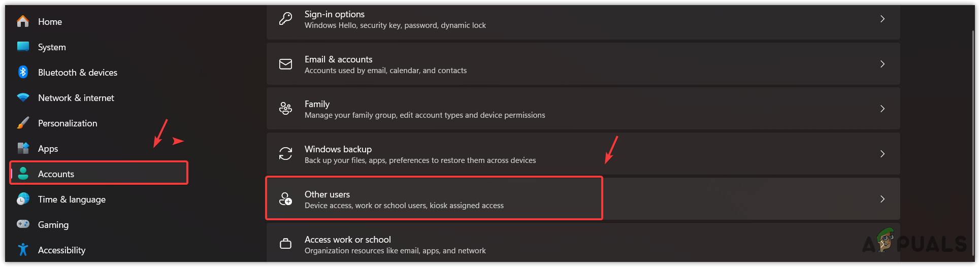Click the Personalization paintbrush icon
The image size is (980, 267).
tap(23, 123)
